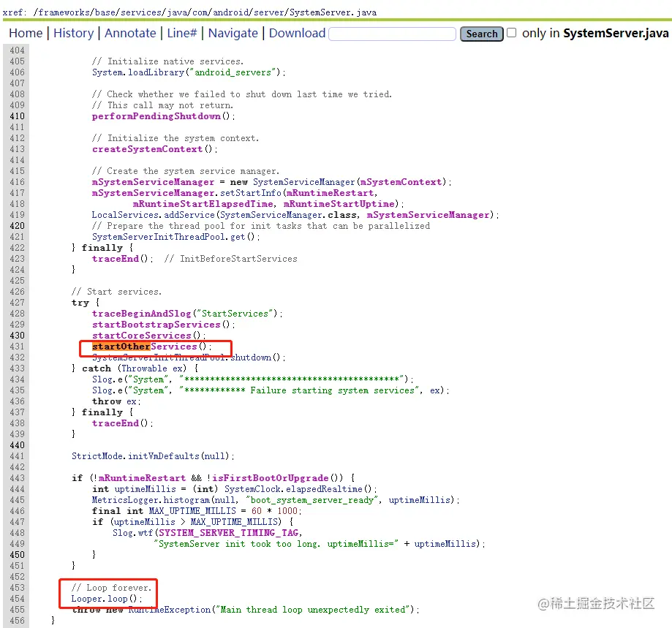The width and height of the screenshot is (672, 628).
Task: Open the Home link in navigation bar
Action: 26,33
